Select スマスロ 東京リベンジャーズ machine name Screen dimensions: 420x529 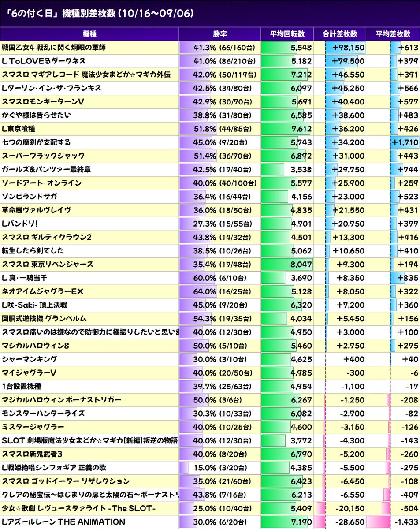(x=48, y=264)
